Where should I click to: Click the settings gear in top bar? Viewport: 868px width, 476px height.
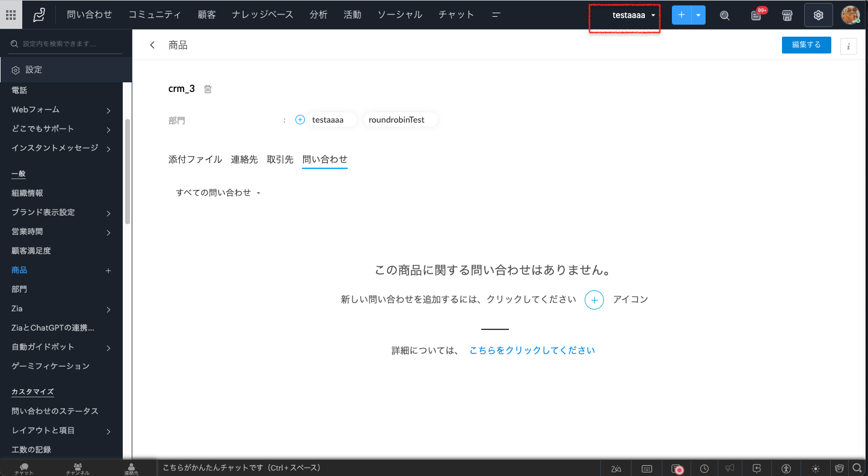[x=818, y=16]
